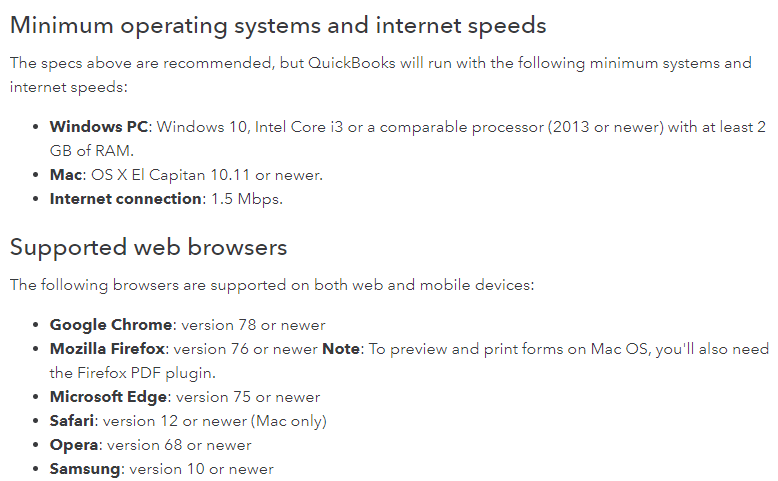Screen dimensions: 778x481
Task: Click the '1.5 Mbps.' text
Action: (x=246, y=199)
